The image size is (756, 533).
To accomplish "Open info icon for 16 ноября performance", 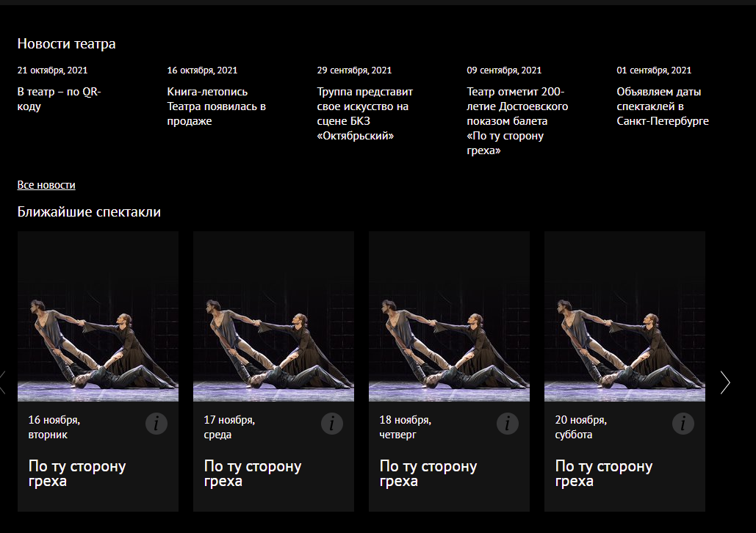I will [156, 424].
